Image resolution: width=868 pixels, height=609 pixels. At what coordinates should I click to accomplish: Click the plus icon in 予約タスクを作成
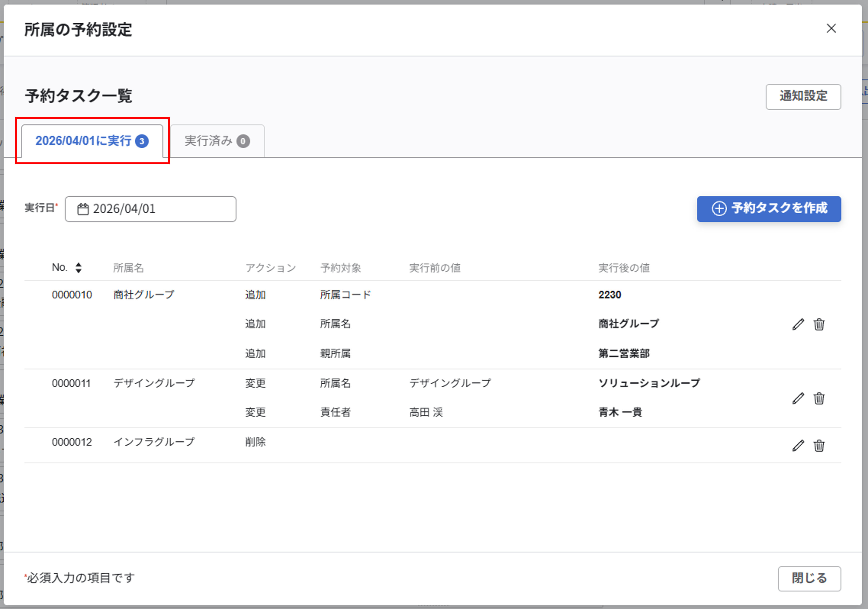click(x=719, y=209)
